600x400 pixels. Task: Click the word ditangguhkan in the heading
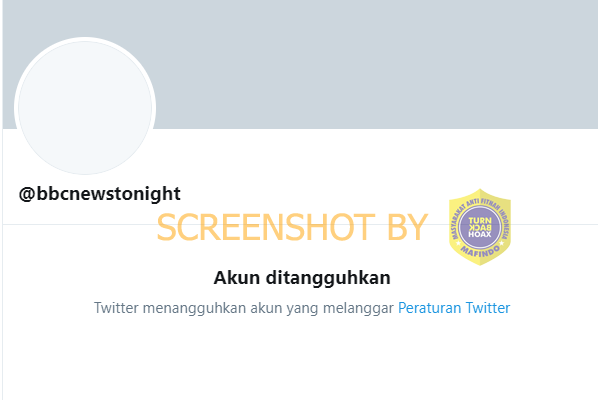[328, 278]
